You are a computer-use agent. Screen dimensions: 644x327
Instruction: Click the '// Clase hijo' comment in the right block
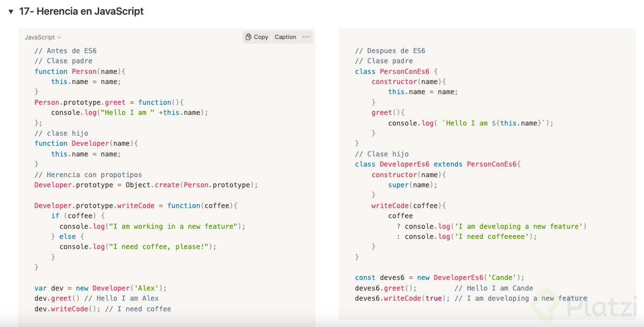382,154
